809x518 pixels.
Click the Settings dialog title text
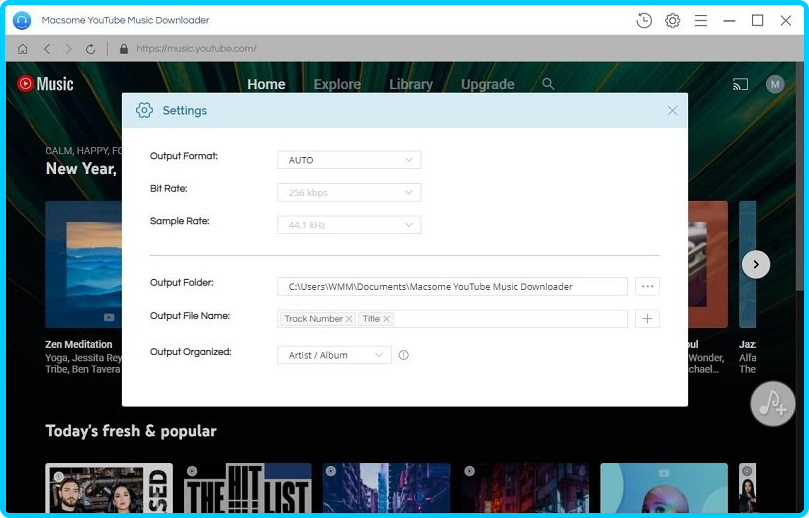coord(185,110)
